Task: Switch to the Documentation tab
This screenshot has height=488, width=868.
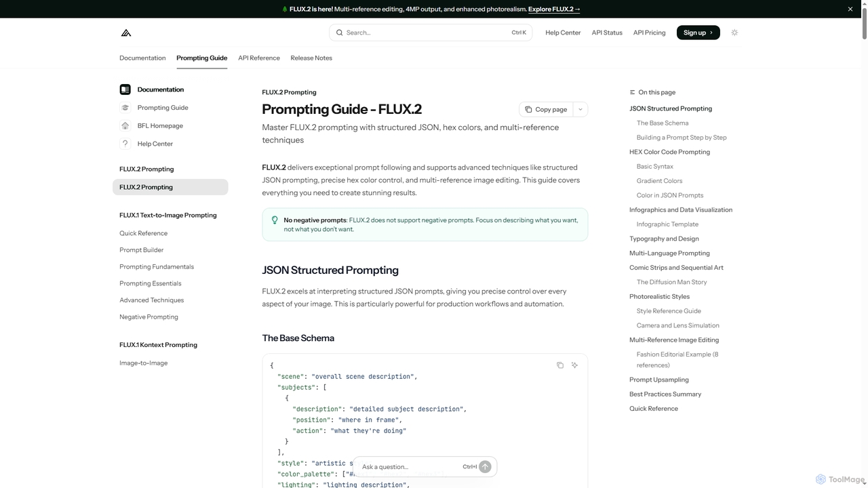Action: pos(142,58)
